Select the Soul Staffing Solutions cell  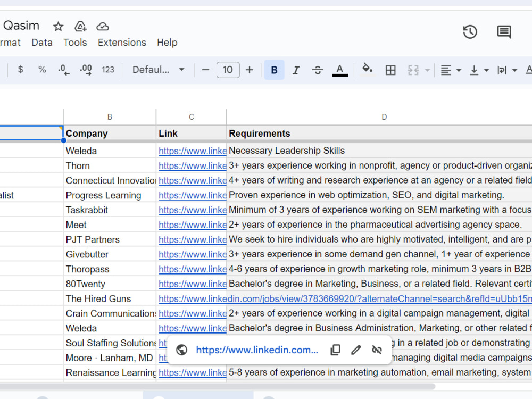click(x=110, y=343)
